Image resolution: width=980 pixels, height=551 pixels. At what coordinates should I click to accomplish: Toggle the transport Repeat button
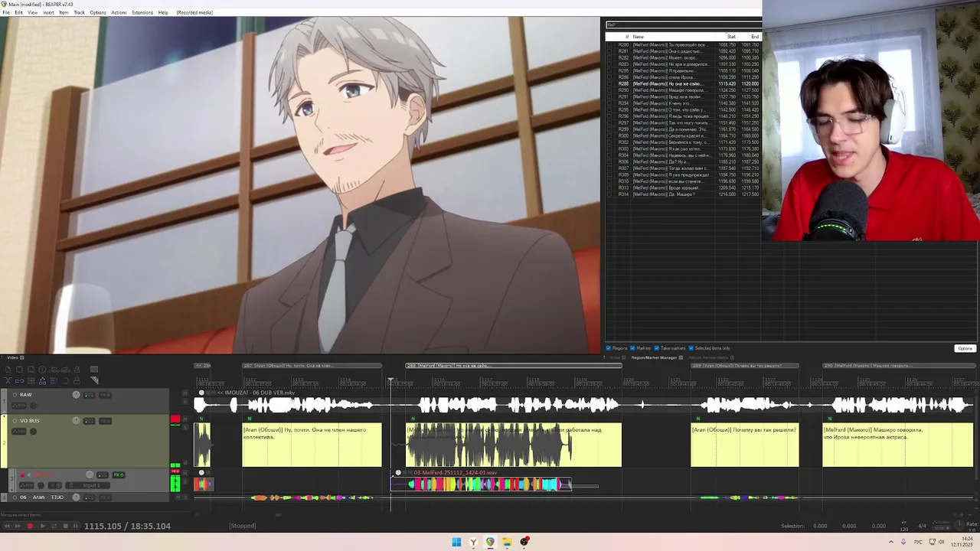coord(54,526)
